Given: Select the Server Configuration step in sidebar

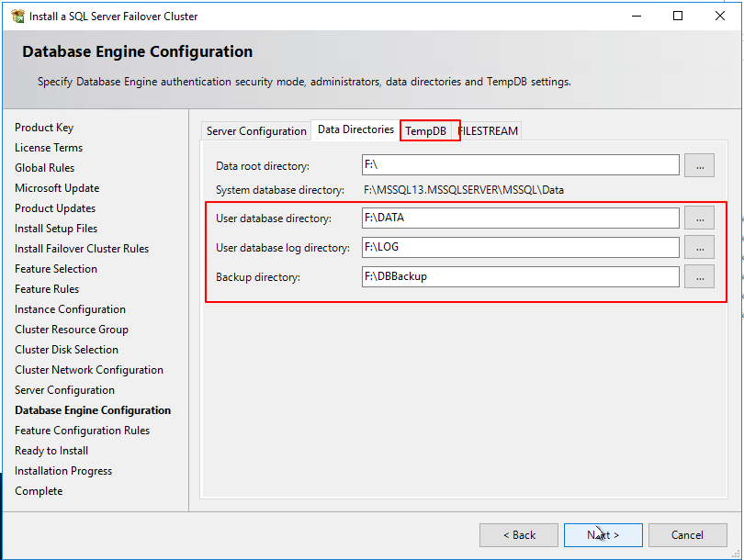Looking at the screenshot, I should point(64,390).
